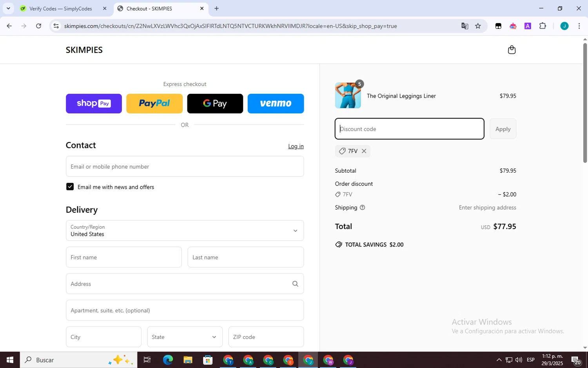
Task: Open Chrome's three-dot menu
Action: [579, 26]
